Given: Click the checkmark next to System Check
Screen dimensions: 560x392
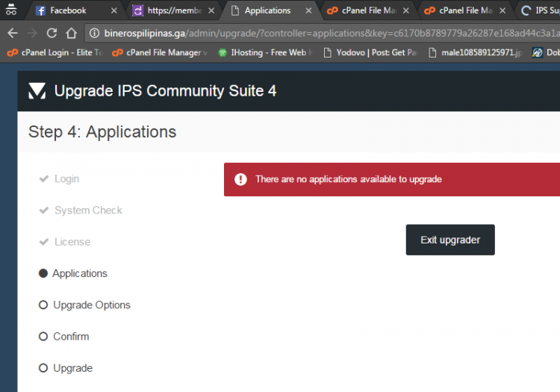Looking at the screenshot, I should [x=43, y=211].
